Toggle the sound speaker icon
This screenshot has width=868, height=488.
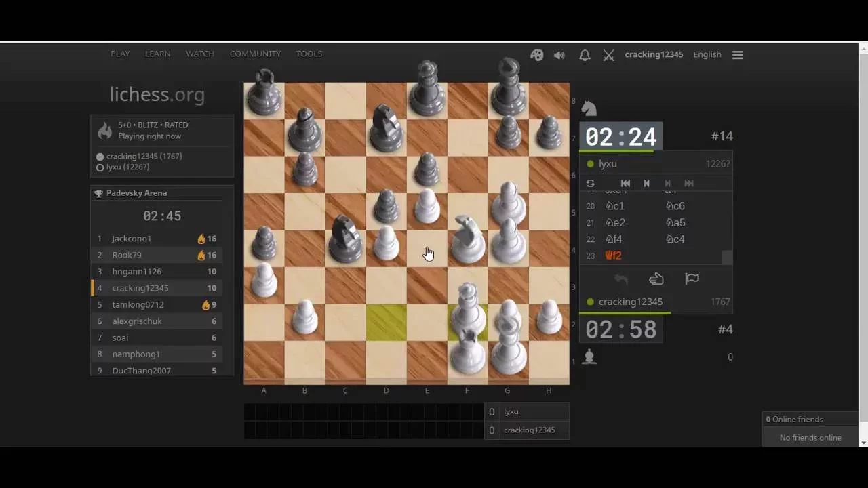point(559,55)
